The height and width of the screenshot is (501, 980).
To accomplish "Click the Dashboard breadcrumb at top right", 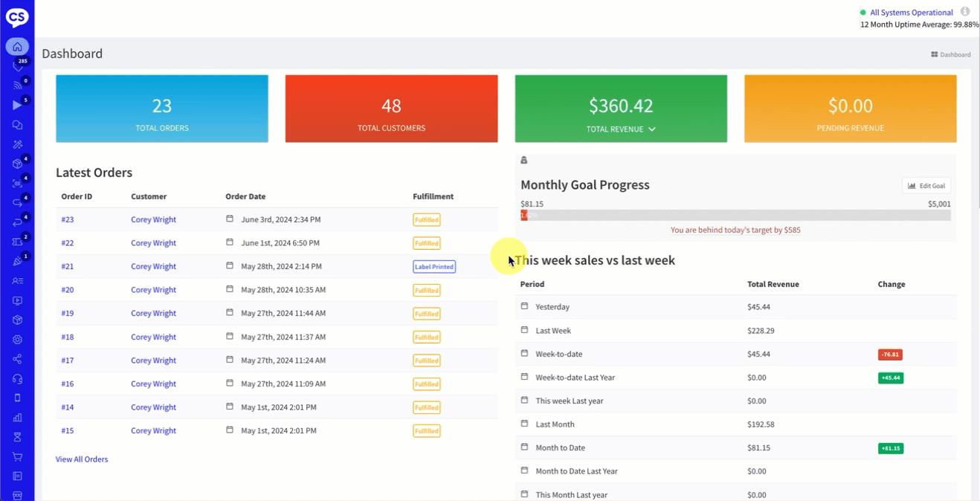I will (951, 54).
